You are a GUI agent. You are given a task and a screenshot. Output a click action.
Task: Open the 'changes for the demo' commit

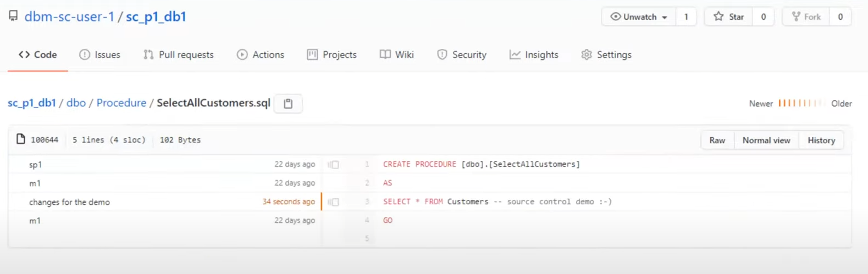click(70, 202)
